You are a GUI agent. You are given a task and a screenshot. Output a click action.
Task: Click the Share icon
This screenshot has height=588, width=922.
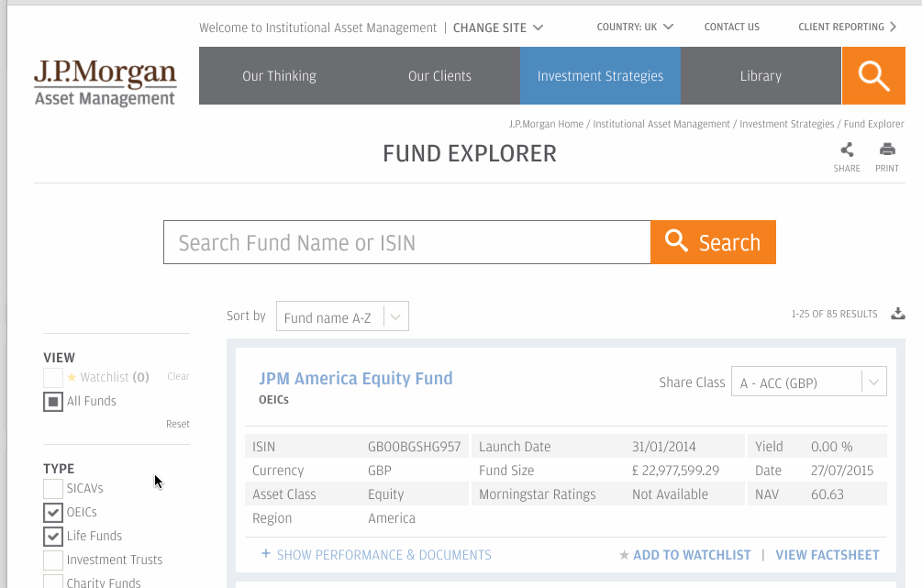click(x=847, y=150)
